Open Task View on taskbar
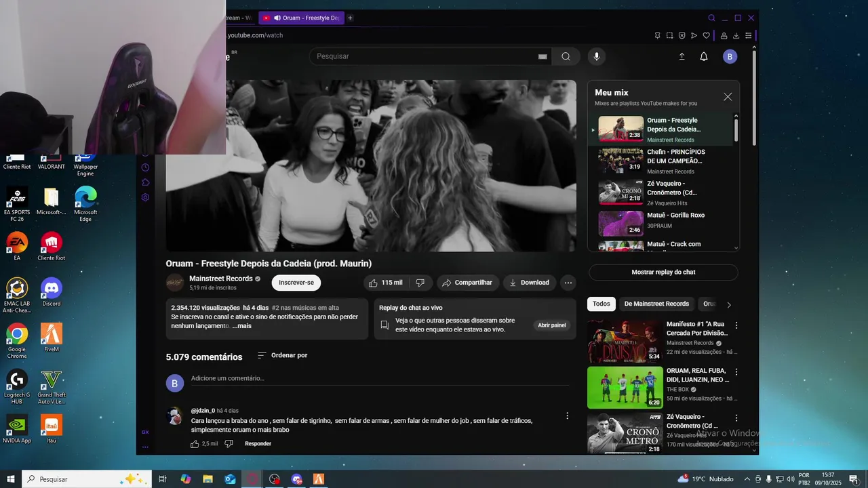This screenshot has width=868, height=488. 163,479
